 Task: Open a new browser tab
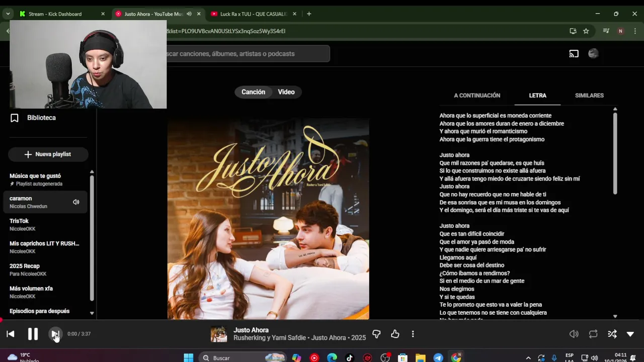309,14
